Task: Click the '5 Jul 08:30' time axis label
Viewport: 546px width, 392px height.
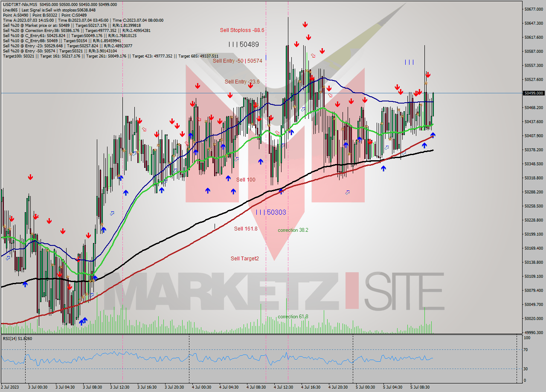Action: [420, 387]
